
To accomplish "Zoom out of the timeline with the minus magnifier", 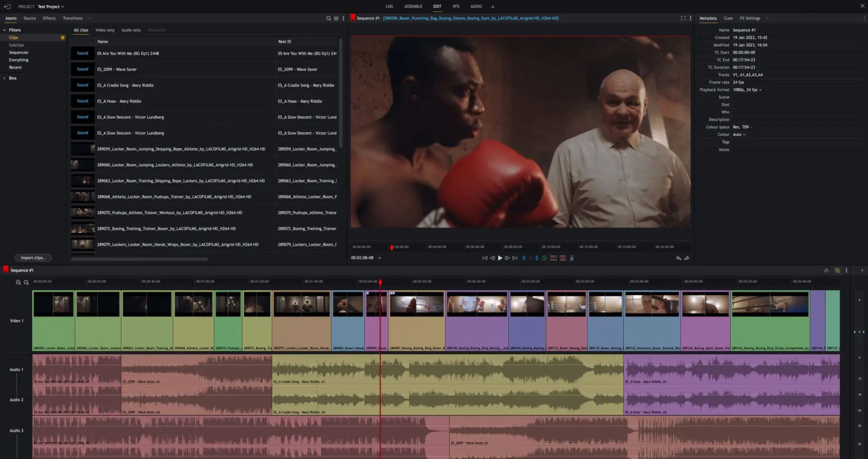I will tap(26, 282).
